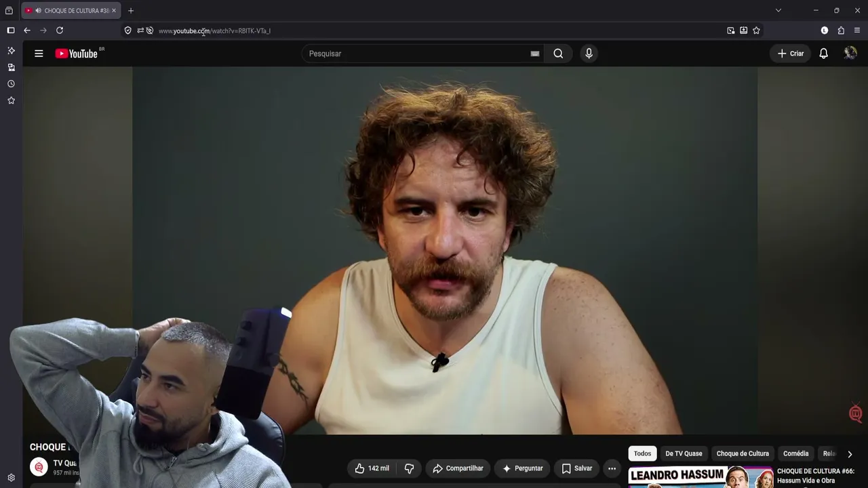Image resolution: width=868 pixels, height=488 pixels.
Task: Click the red icon at the video's right edge
Action: pos(856,413)
